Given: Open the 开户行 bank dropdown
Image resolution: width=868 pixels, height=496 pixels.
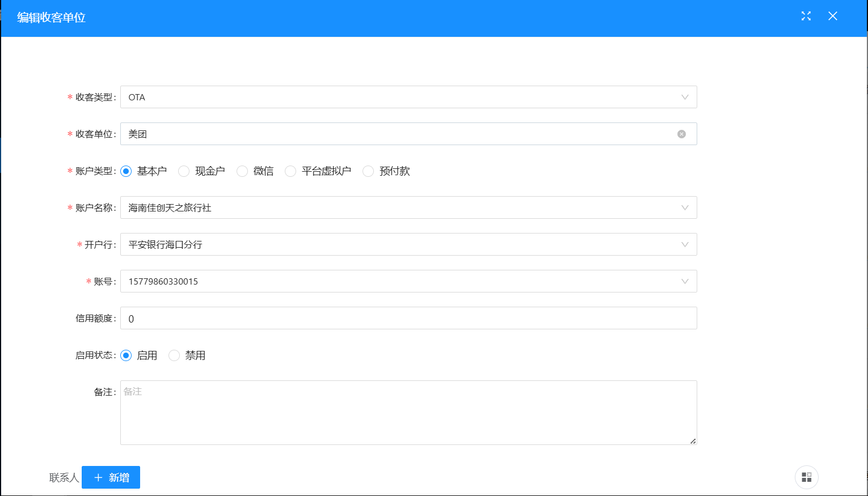Looking at the screenshot, I should (408, 244).
